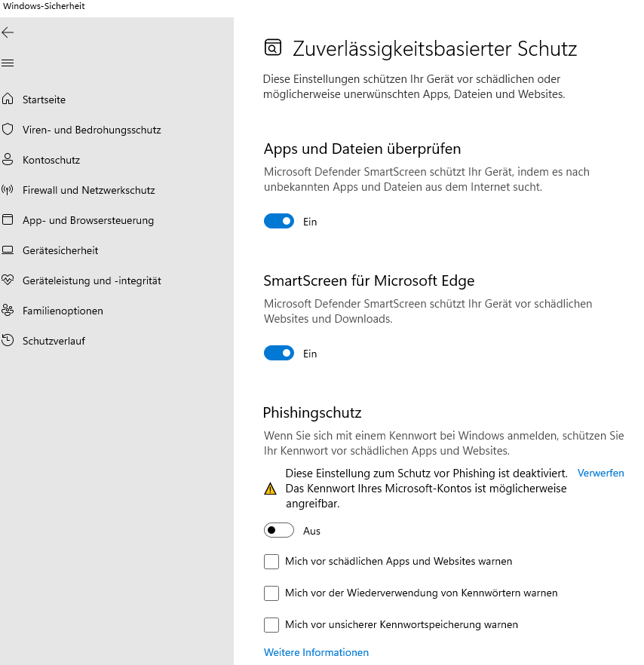This screenshot has width=644, height=665.
Task: Navigate back with the arrow
Action: point(8,32)
